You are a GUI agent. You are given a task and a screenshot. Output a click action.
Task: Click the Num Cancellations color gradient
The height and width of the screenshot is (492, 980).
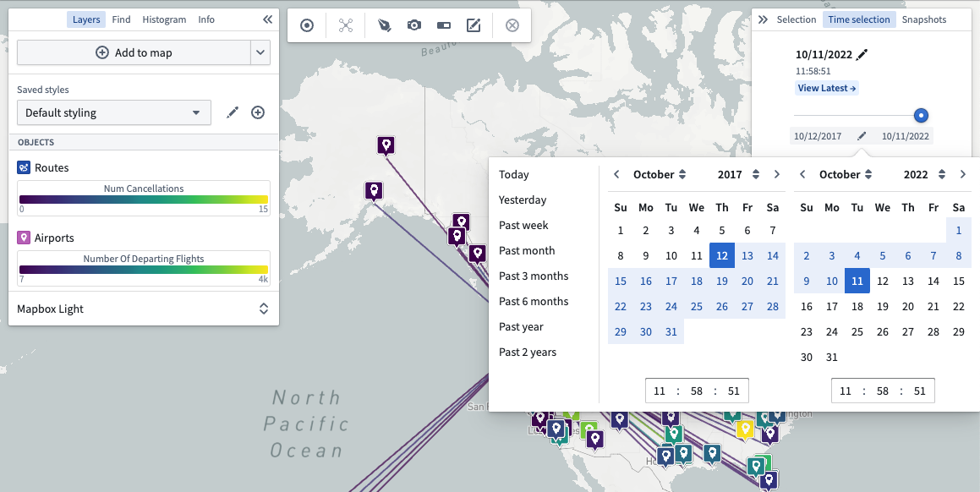coord(144,200)
